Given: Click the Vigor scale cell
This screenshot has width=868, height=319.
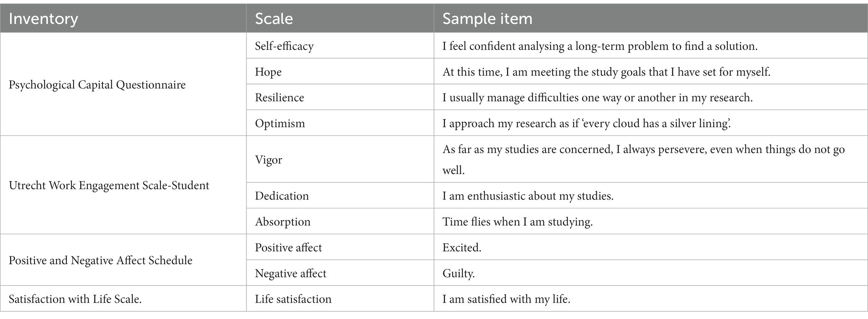Looking at the screenshot, I should [x=340, y=159].
